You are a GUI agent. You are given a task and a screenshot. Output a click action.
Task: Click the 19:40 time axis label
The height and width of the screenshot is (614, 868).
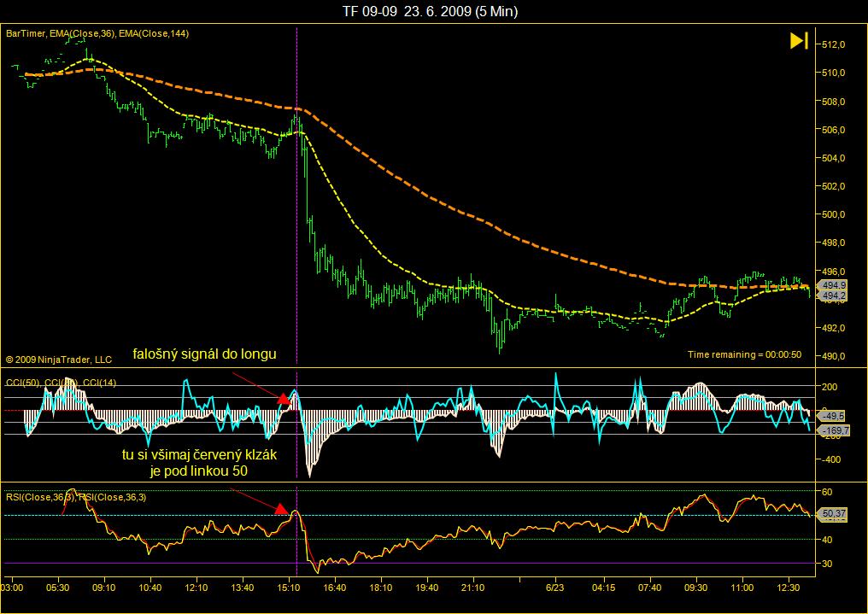tap(427, 588)
